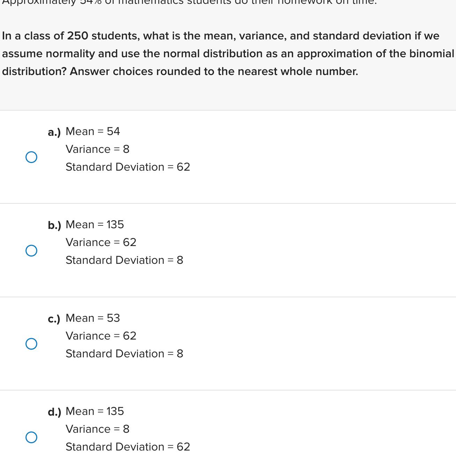
Task: Click "Standard Deviation = 62" in option d
Action: pos(128,447)
